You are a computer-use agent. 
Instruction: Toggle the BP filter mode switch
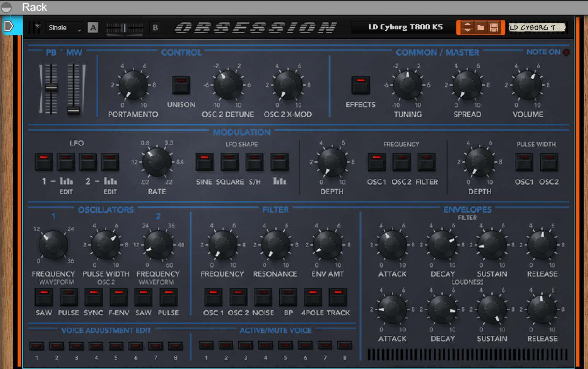coord(288,297)
